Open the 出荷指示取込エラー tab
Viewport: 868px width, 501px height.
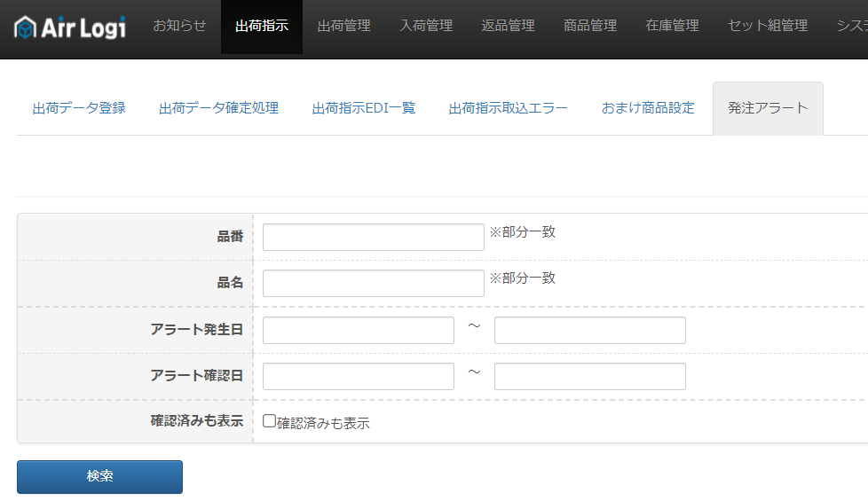[x=508, y=108]
